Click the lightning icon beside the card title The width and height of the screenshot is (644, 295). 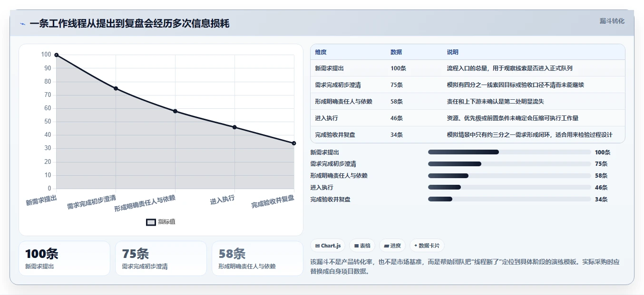pos(22,24)
